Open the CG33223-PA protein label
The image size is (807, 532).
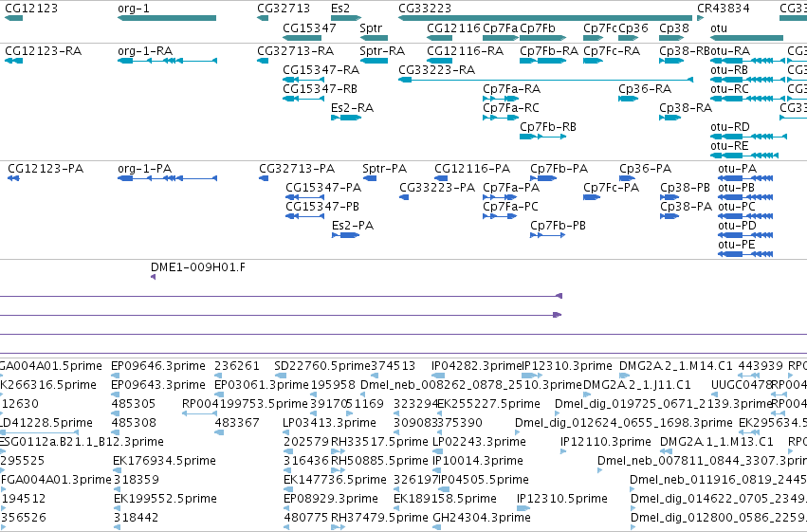[x=437, y=188]
